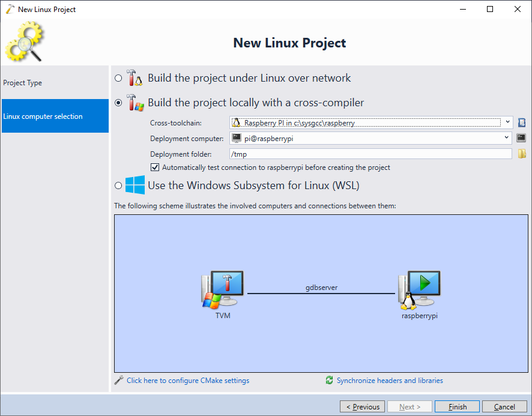Click the Finish button
The width and height of the screenshot is (532, 416).
457,406
